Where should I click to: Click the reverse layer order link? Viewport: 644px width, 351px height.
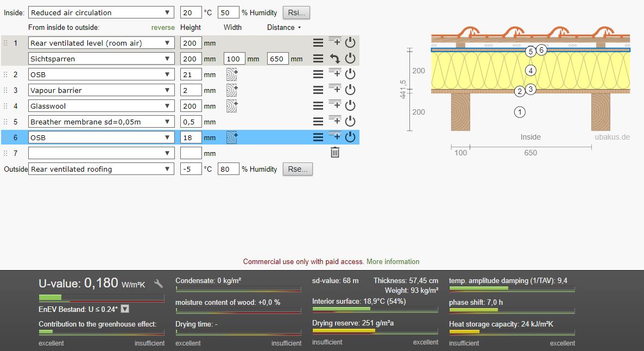tap(163, 27)
